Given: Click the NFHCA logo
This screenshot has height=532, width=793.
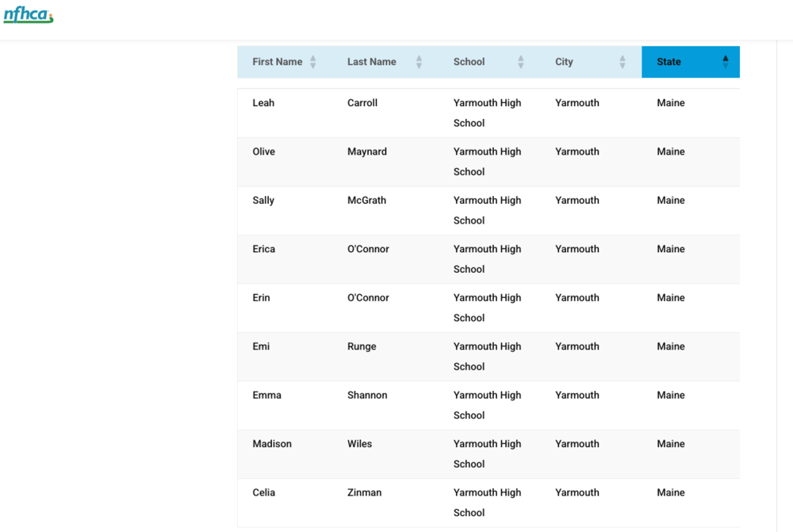Looking at the screenshot, I should click(29, 15).
